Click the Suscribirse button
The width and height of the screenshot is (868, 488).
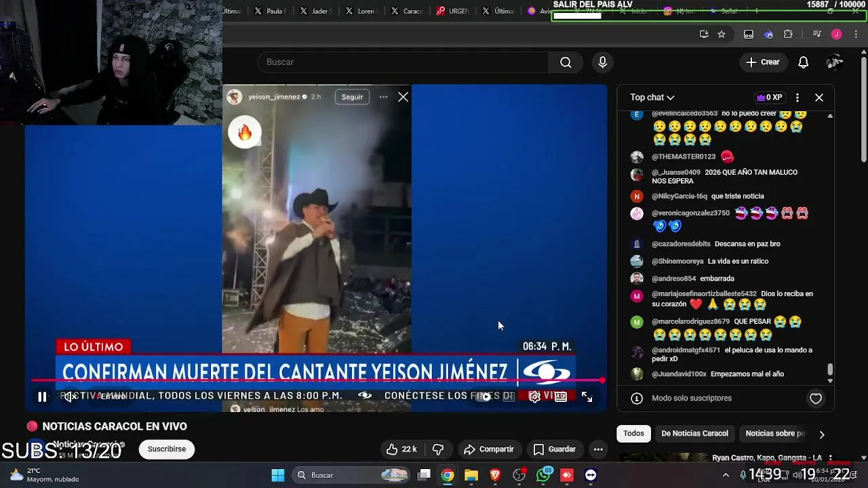tap(167, 449)
